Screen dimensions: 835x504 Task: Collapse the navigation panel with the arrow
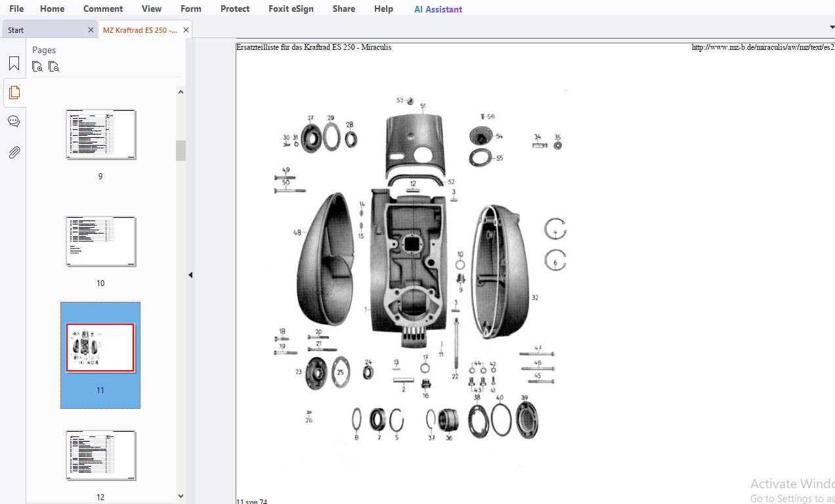[x=190, y=275]
